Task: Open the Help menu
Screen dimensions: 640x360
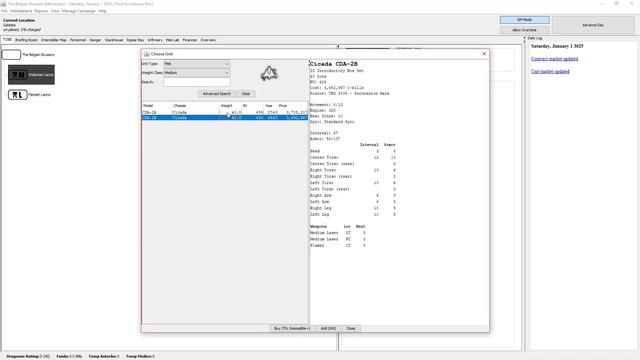Action: point(102,11)
